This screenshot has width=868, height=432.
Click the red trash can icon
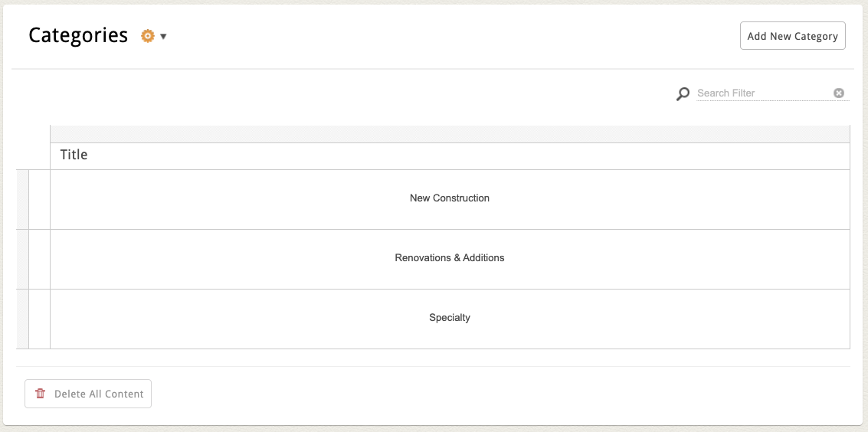41,394
